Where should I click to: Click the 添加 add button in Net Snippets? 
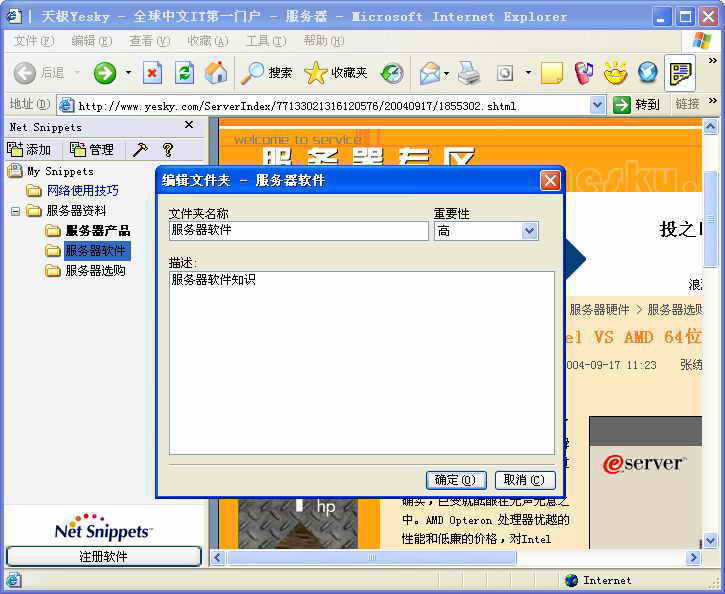tap(30, 149)
